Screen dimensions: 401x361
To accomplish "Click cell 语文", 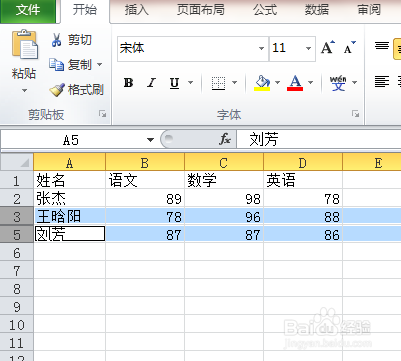I will coord(145,181).
